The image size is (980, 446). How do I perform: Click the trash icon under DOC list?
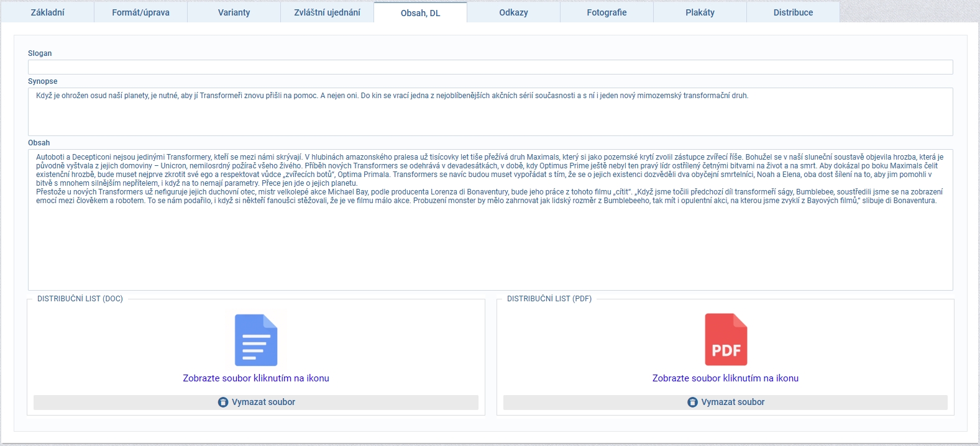[223, 403]
